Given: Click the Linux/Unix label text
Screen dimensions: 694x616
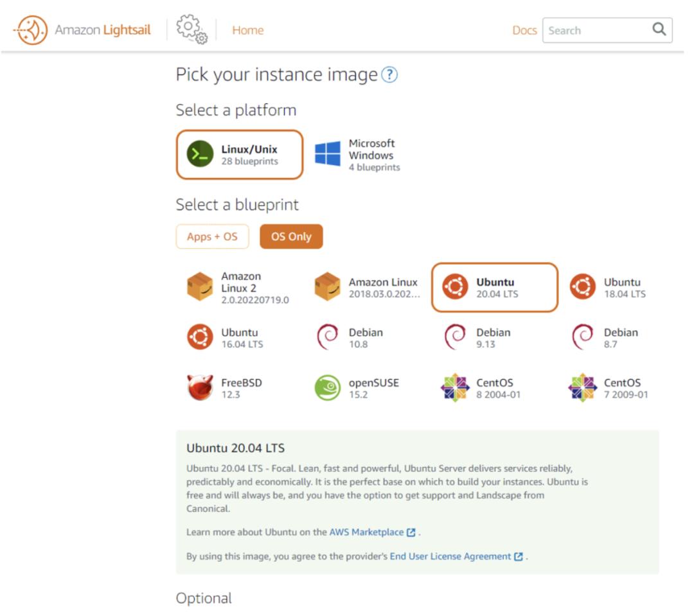Looking at the screenshot, I should coord(249,149).
